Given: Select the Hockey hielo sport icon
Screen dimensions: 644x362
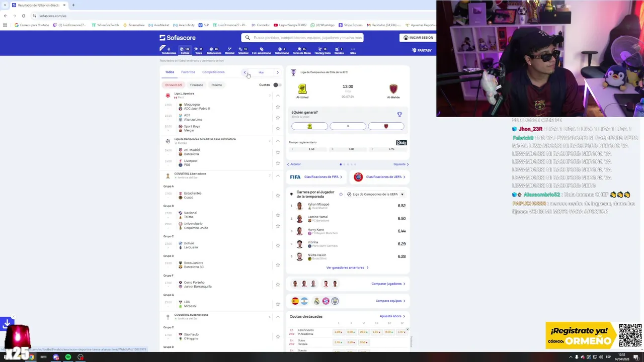Looking at the screenshot, I should (x=323, y=50).
